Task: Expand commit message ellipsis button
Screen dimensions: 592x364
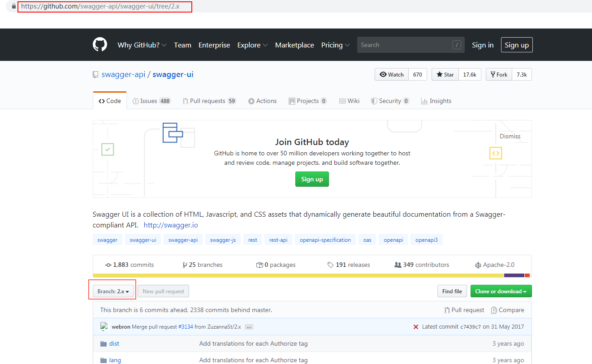Action: pyautogui.click(x=249, y=327)
